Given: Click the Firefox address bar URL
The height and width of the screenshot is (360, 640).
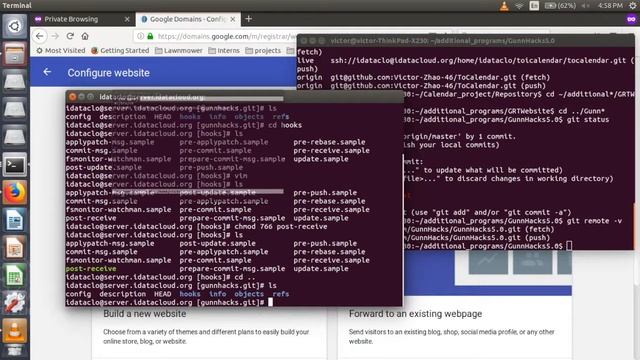Looking at the screenshot, I should 227,36.
